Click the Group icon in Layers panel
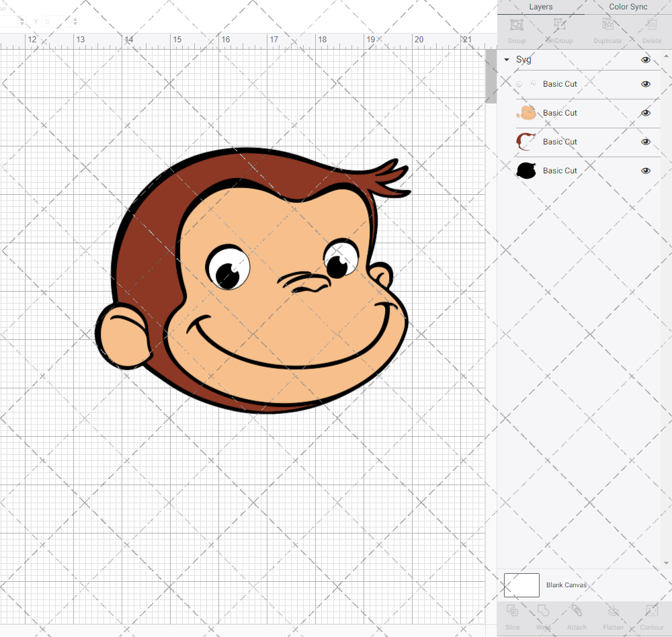The image size is (672, 637). (x=517, y=26)
